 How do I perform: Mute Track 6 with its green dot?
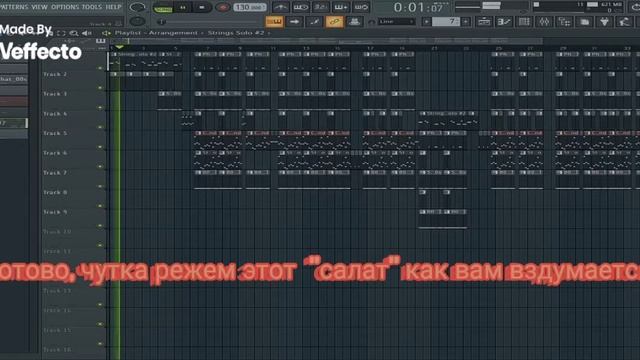pos(100,166)
